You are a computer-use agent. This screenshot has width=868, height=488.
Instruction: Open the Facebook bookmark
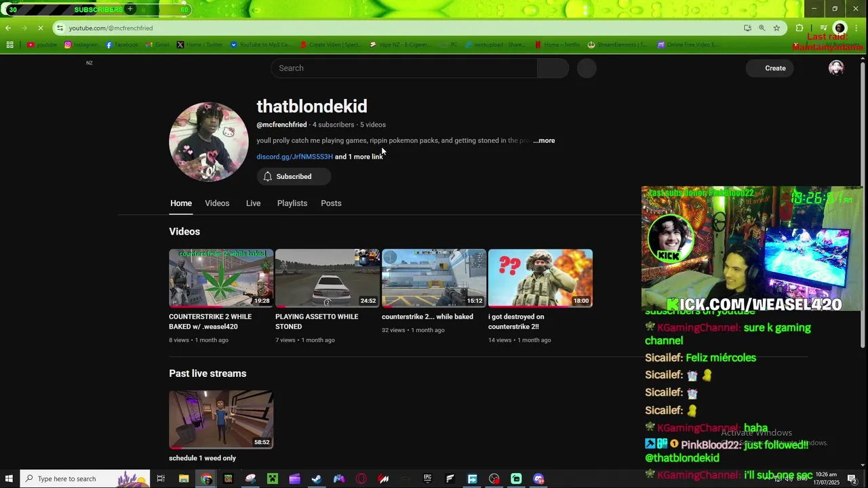click(x=122, y=45)
